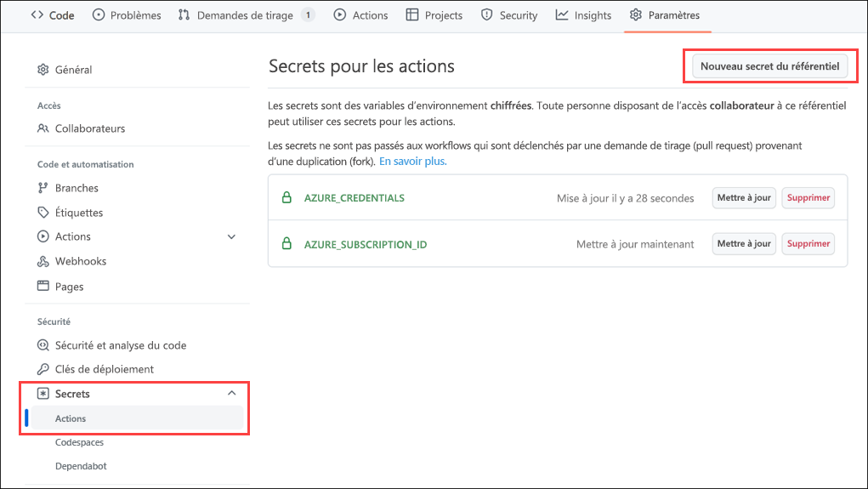The width and height of the screenshot is (868, 489).
Task: Click the Général gear icon in sidebar
Action: (43, 70)
